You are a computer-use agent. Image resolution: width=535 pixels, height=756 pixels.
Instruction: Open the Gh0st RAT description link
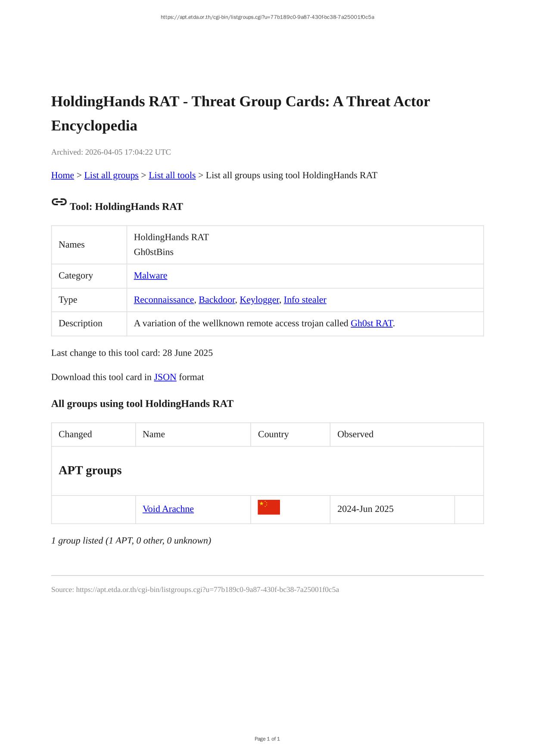pyautogui.click(x=372, y=323)
